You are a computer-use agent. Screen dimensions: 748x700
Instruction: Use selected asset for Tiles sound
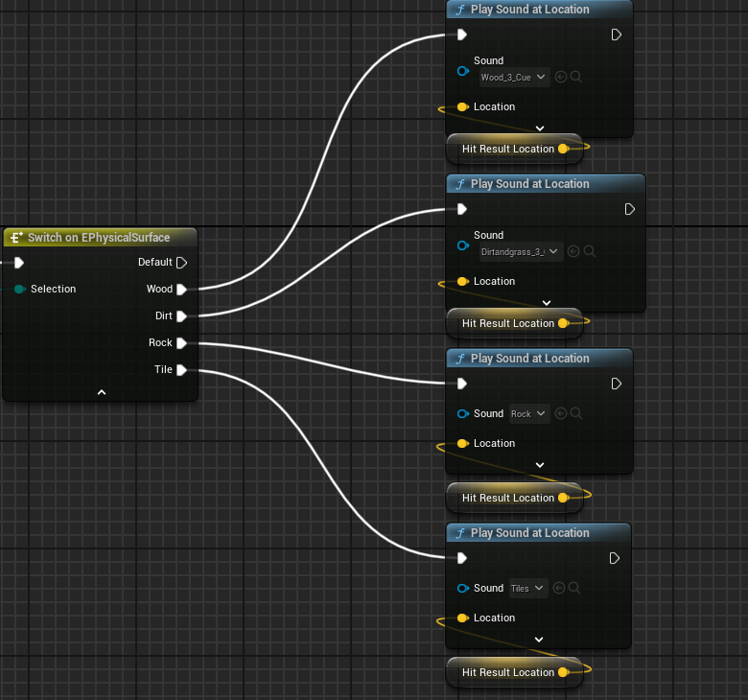[559, 588]
